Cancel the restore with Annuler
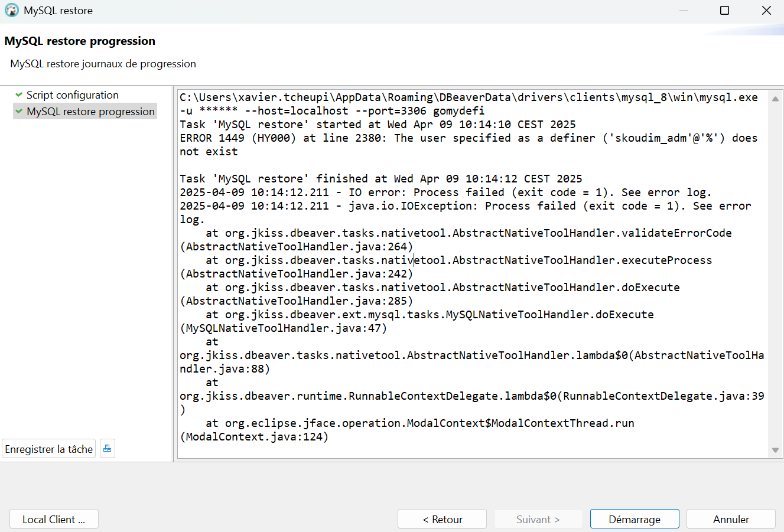 [731, 519]
